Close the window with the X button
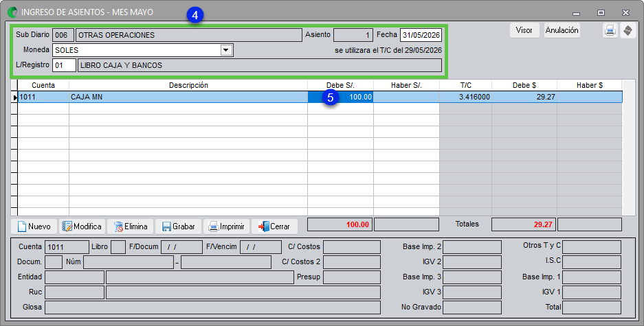644x326 pixels. click(625, 13)
